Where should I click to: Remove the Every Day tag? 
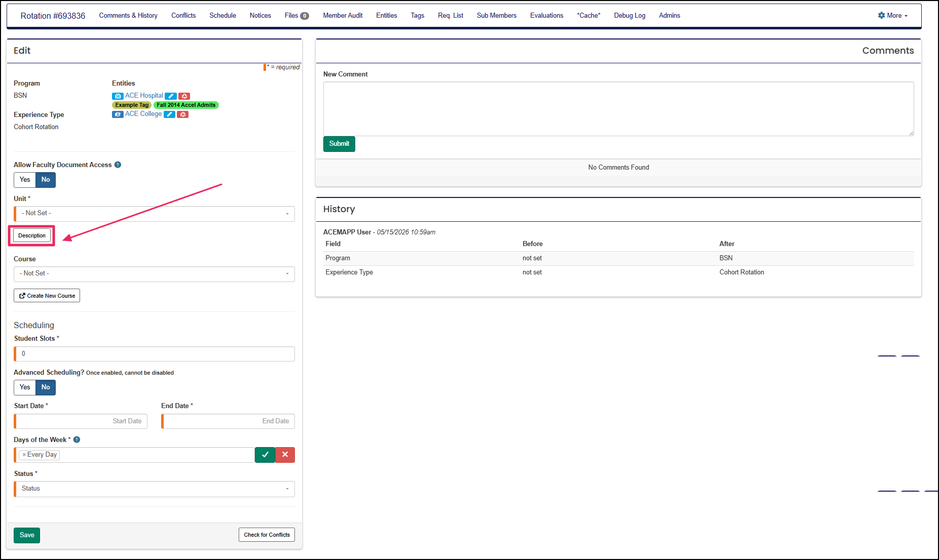coord(24,455)
